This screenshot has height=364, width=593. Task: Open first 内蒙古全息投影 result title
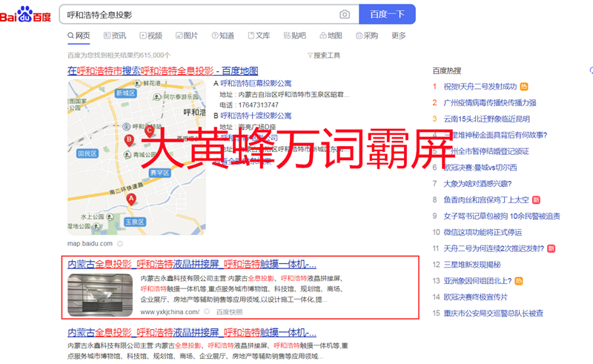point(192,264)
